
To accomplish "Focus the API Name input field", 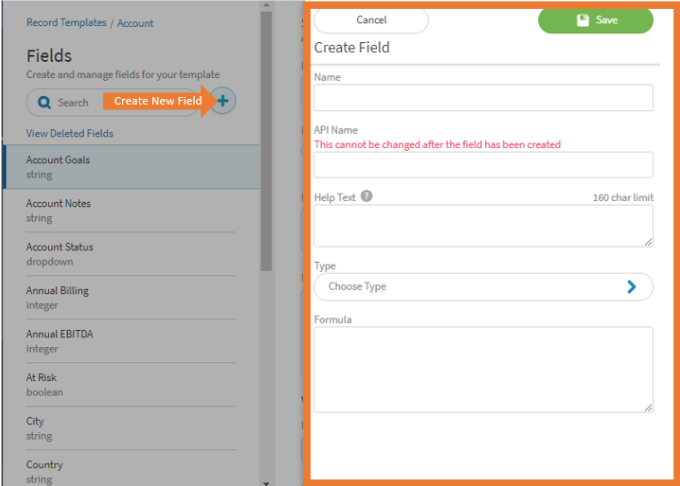I will pyautogui.click(x=483, y=165).
